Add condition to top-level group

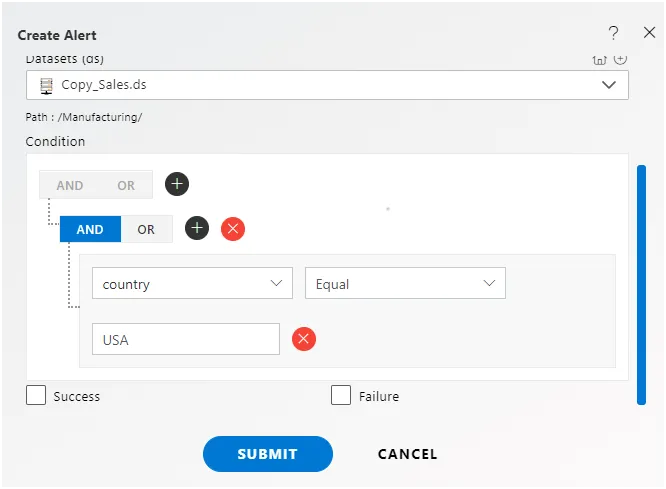[177, 184]
